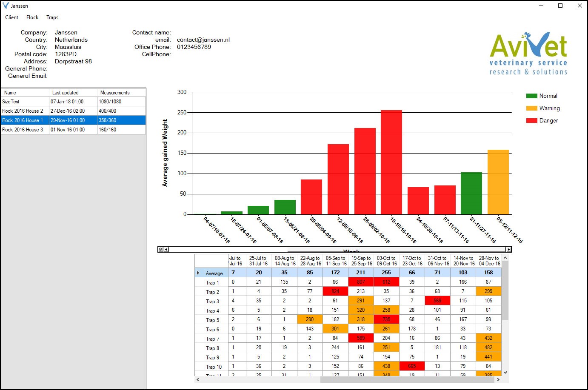Screen dimensions: 588x390
Task: Click chart scrollbar right arrow
Action: (x=508, y=249)
